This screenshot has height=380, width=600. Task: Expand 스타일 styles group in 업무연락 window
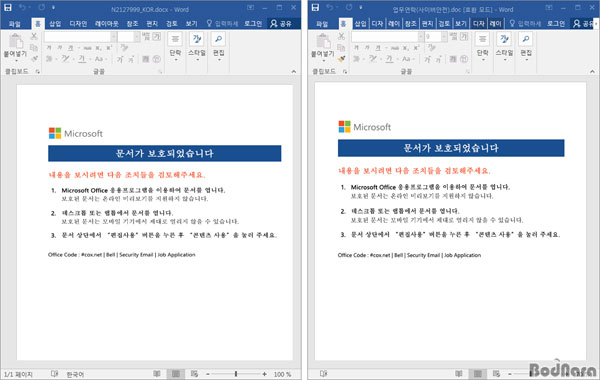(x=504, y=47)
